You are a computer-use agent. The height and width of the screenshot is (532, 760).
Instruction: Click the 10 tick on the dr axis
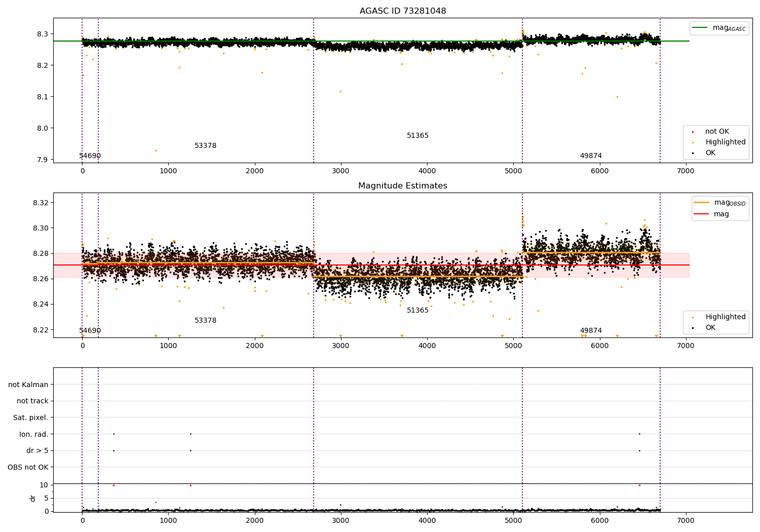[x=44, y=485]
